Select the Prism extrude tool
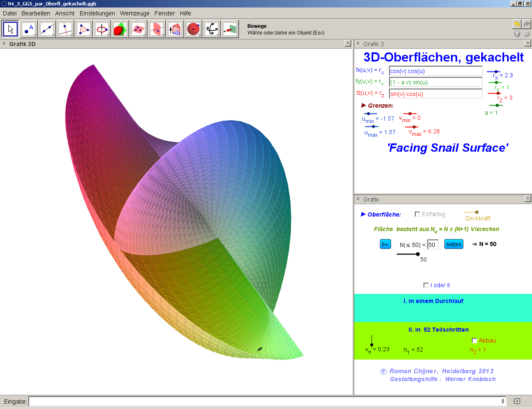 [175, 29]
